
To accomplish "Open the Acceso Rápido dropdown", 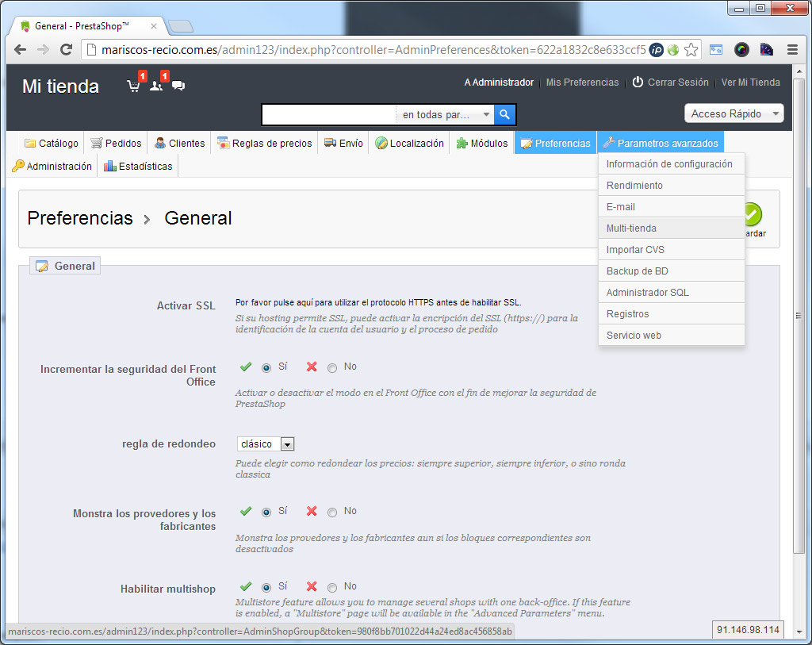I will tap(733, 113).
